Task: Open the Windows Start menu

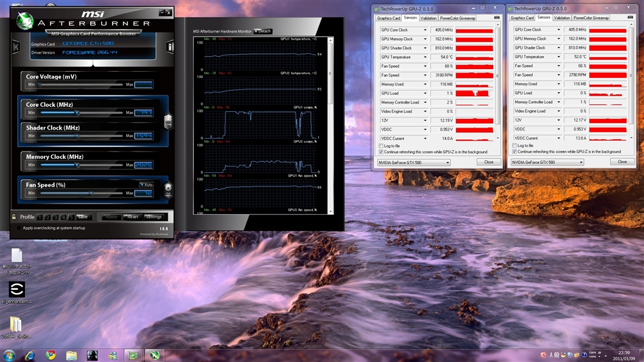Action: [9, 356]
